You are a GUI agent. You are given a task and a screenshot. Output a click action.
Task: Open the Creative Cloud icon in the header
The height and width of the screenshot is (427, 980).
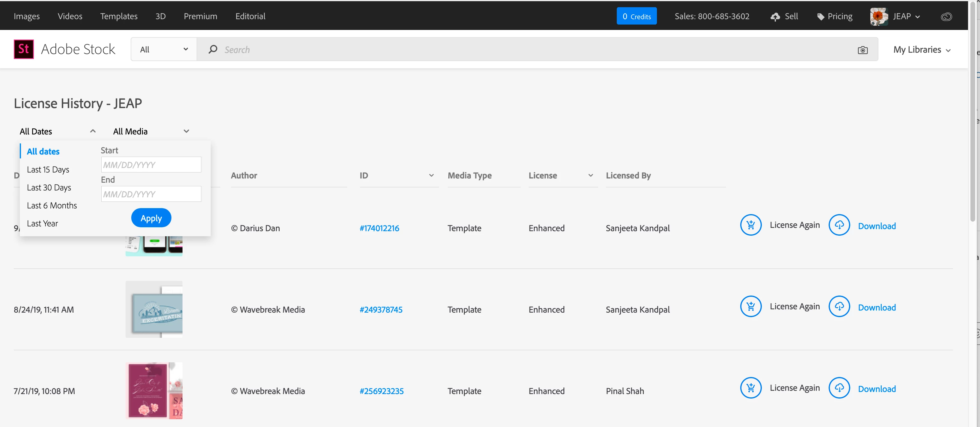pyautogui.click(x=946, y=16)
